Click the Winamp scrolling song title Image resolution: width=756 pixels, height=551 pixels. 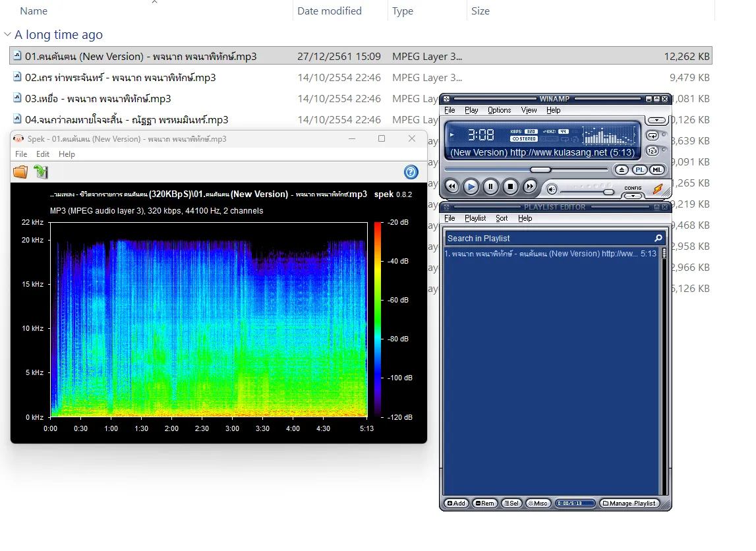tap(542, 152)
